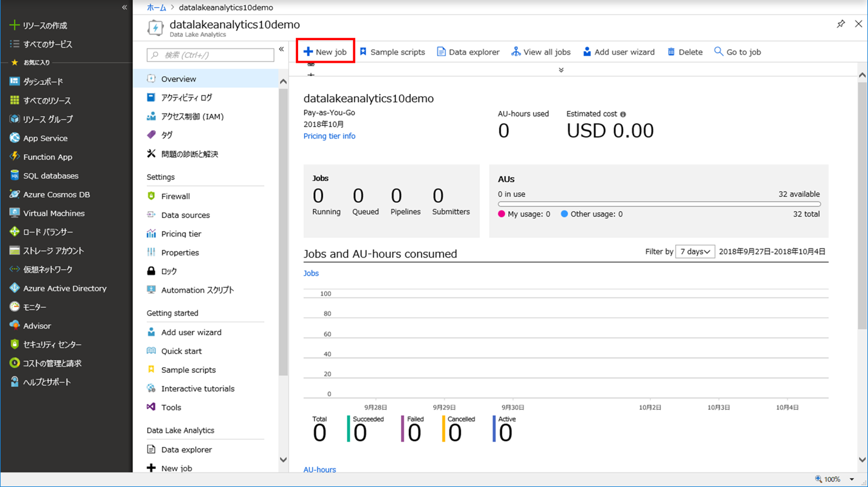The height and width of the screenshot is (487, 868).
Task: Click the New job plus icon in toolbar
Action: click(x=309, y=52)
